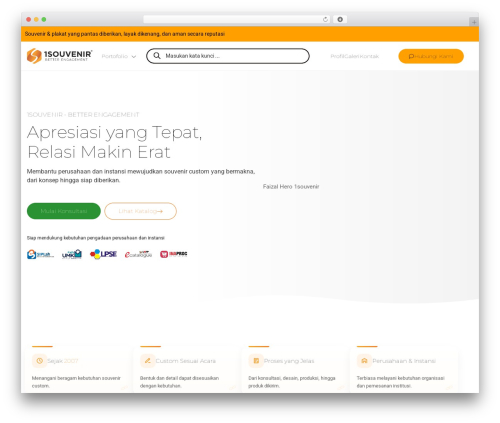The height and width of the screenshot is (423, 500).
Task: Click the Custom Sesuai Acara card title
Action: (186, 361)
